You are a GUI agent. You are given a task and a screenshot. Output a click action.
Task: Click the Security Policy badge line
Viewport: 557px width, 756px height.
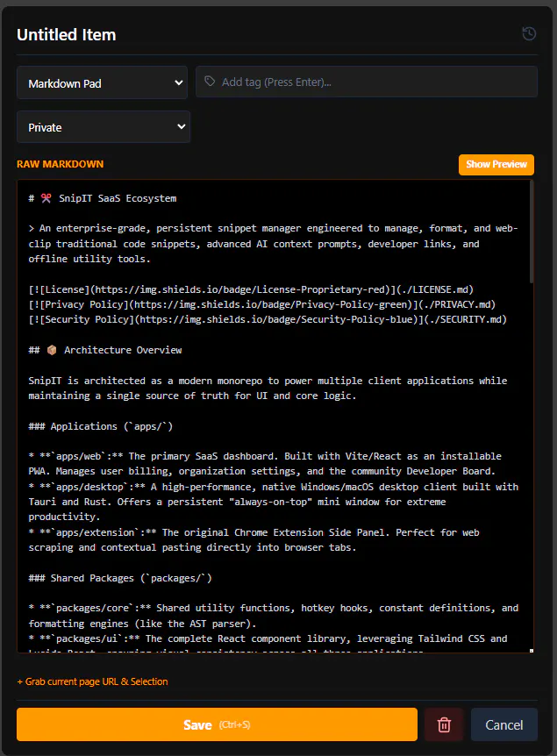coord(268,319)
